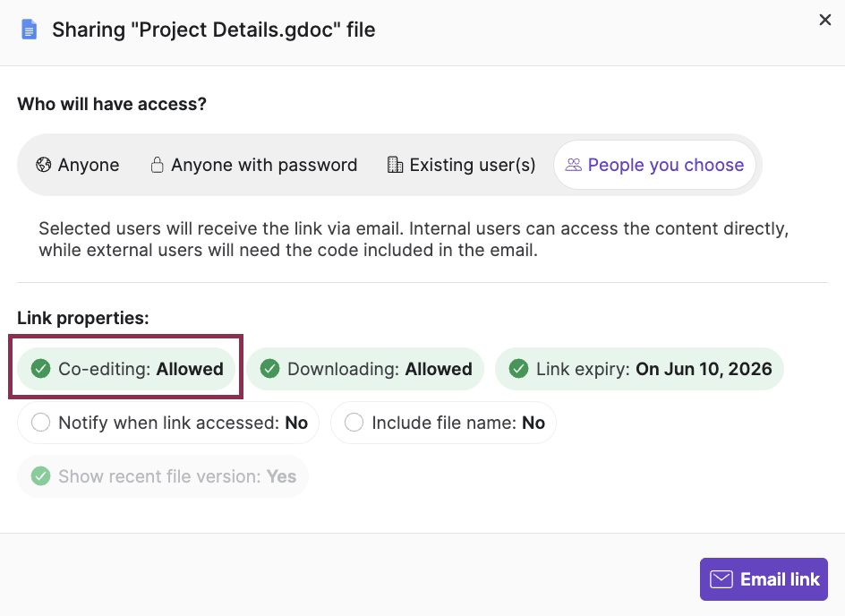Image resolution: width=845 pixels, height=616 pixels.
Task: Click the padlock icon on Anyone with password
Action: tap(157, 165)
